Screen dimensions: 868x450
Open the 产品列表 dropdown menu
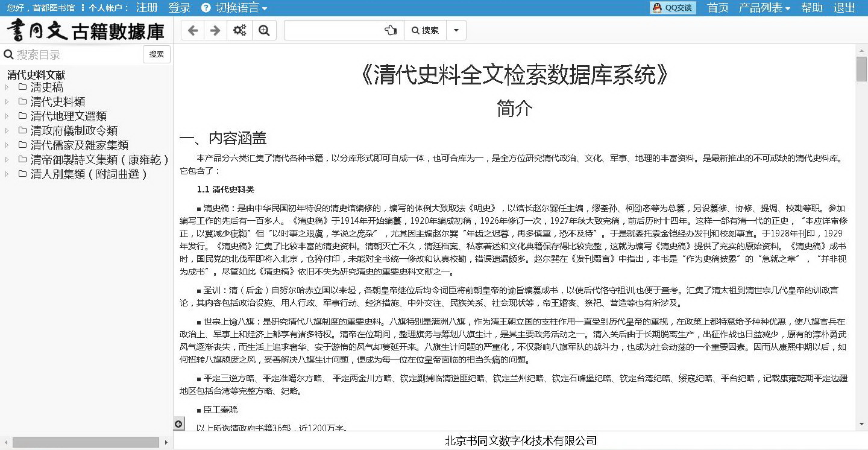click(x=764, y=8)
